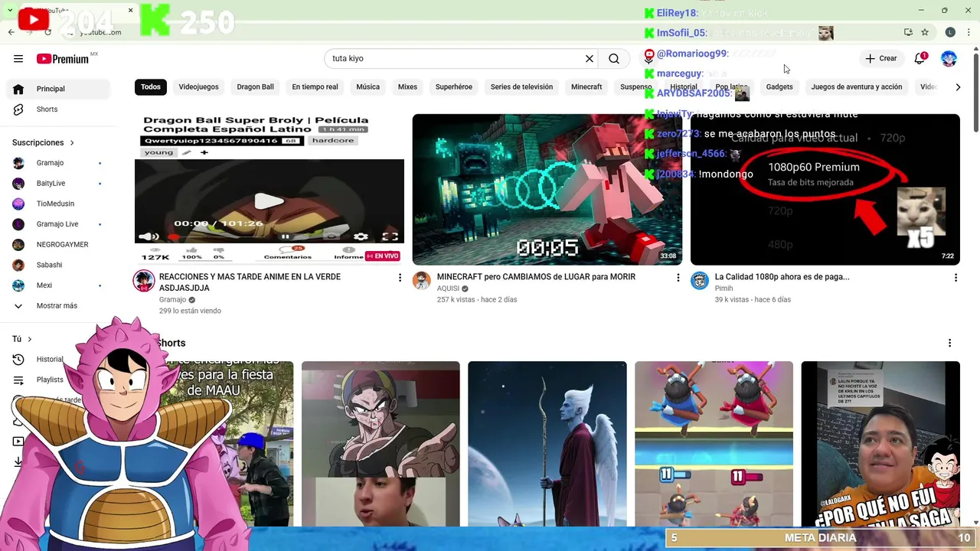Click the Gramajo channel avatar under the first video
The width and height of the screenshot is (980, 551).
coord(144,281)
